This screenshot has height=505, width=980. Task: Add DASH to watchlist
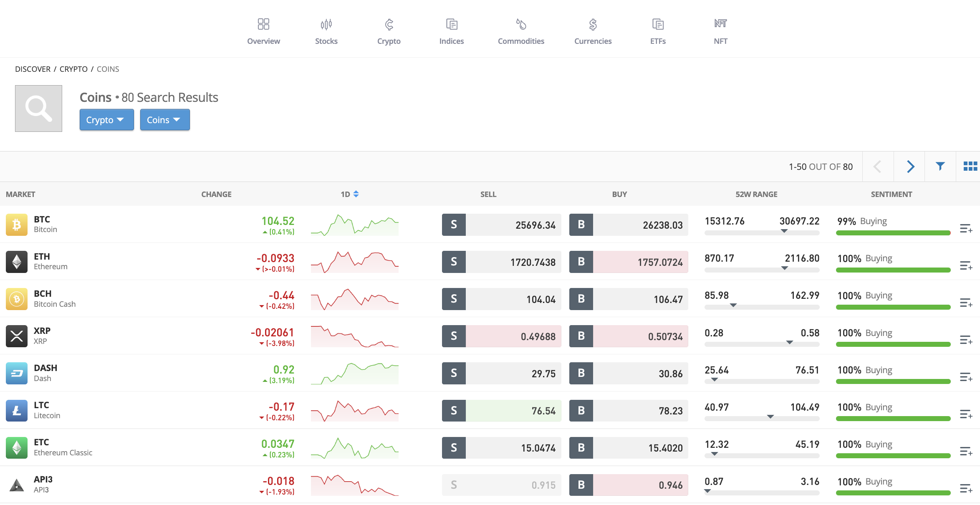click(x=966, y=377)
